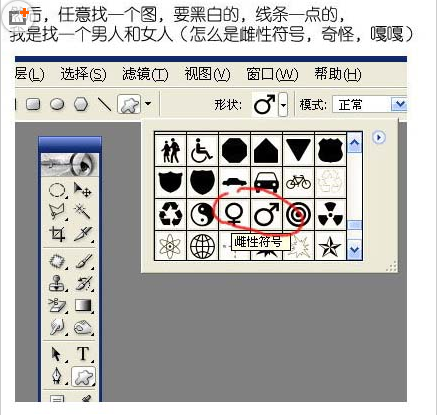Open the 模式 blend mode dropdown
Screen dimensions: 437x415
click(369, 105)
